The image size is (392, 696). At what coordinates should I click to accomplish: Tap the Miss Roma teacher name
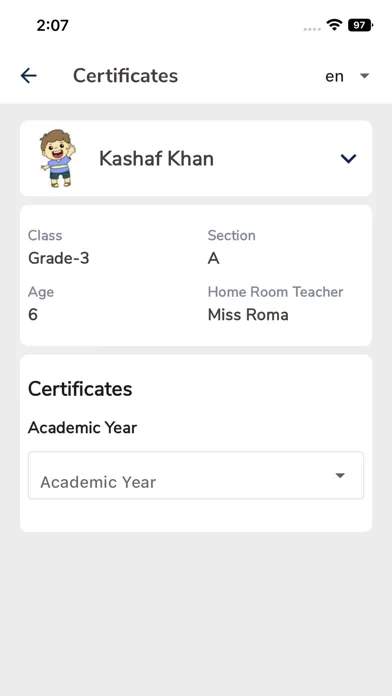pyautogui.click(x=248, y=315)
